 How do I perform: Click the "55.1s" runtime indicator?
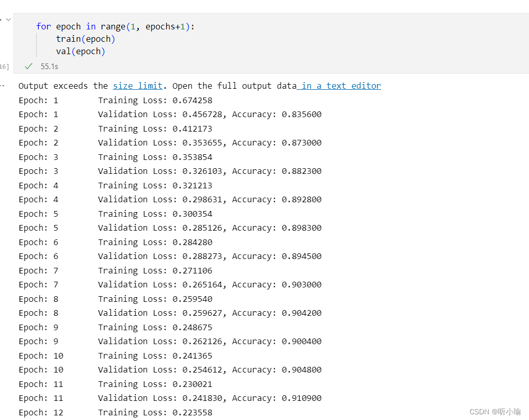tap(50, 66)
